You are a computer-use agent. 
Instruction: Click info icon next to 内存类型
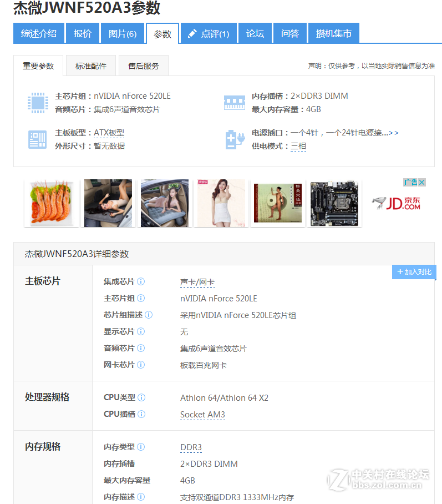pyautogui.click(x=141, y=447)
